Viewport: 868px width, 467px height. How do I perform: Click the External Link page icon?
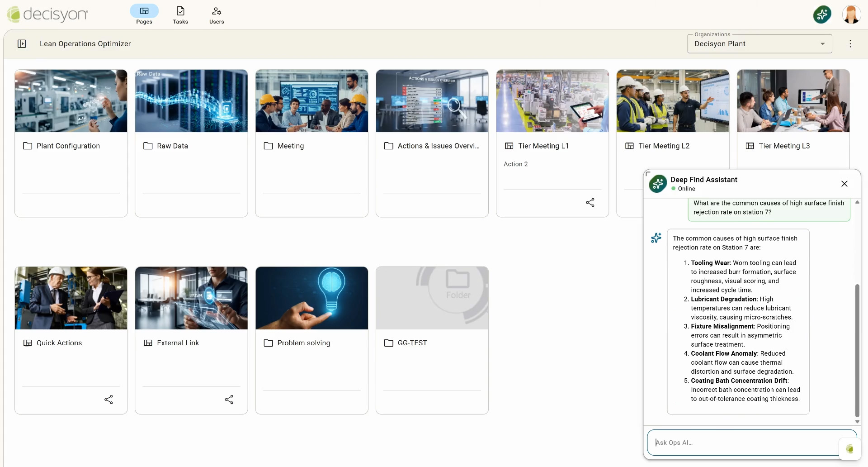click(x=148, y=343)
